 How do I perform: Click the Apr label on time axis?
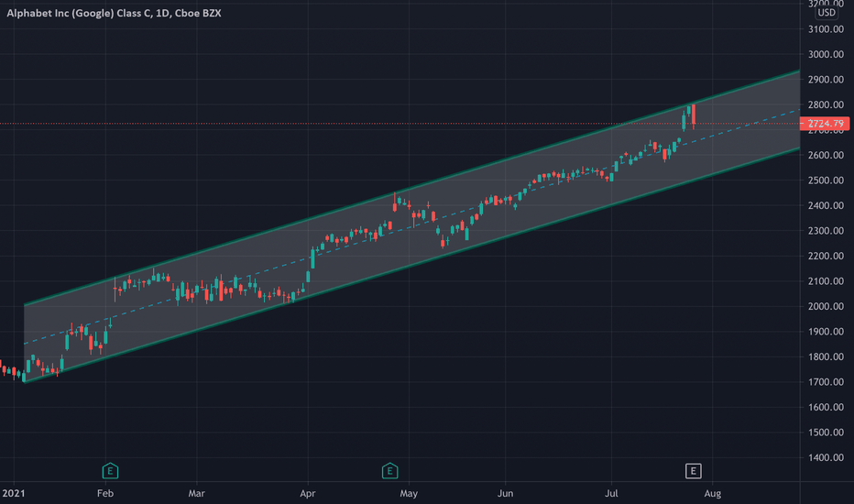click(x=308, y=493)
